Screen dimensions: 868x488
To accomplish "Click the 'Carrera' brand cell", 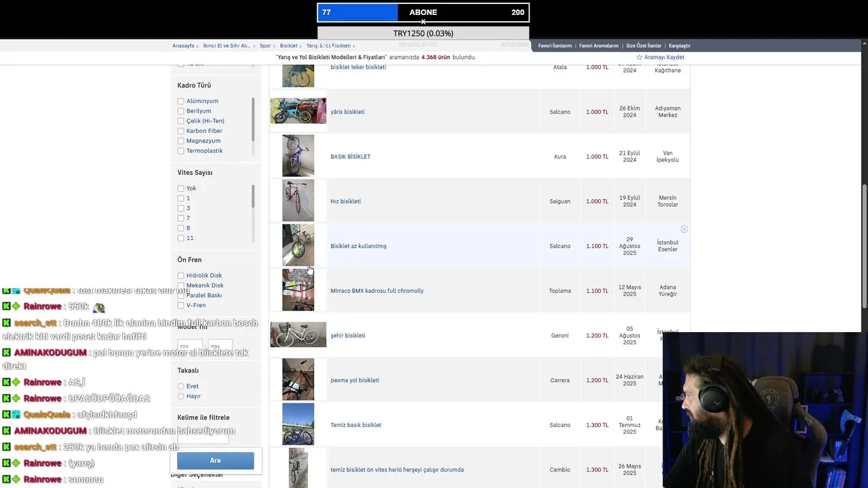I will tap(559, 380).
